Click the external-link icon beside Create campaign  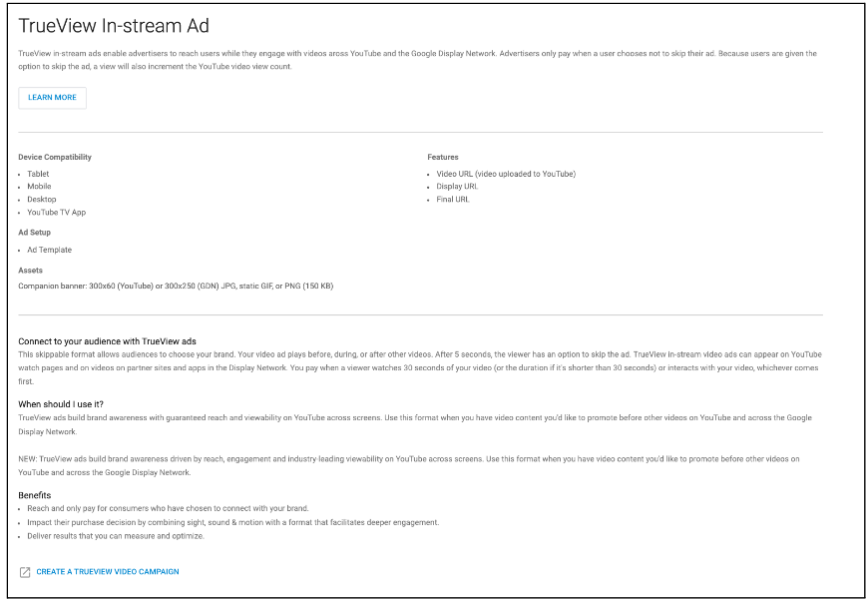click(x=25, y=572)
